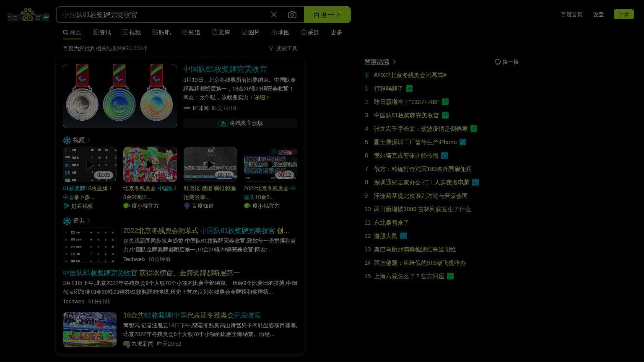Screen dimensions: 644x362
Task: Open hot search 上海六院怎么了？官方回应
Action: pyautogui.click(x=409, y=276)
